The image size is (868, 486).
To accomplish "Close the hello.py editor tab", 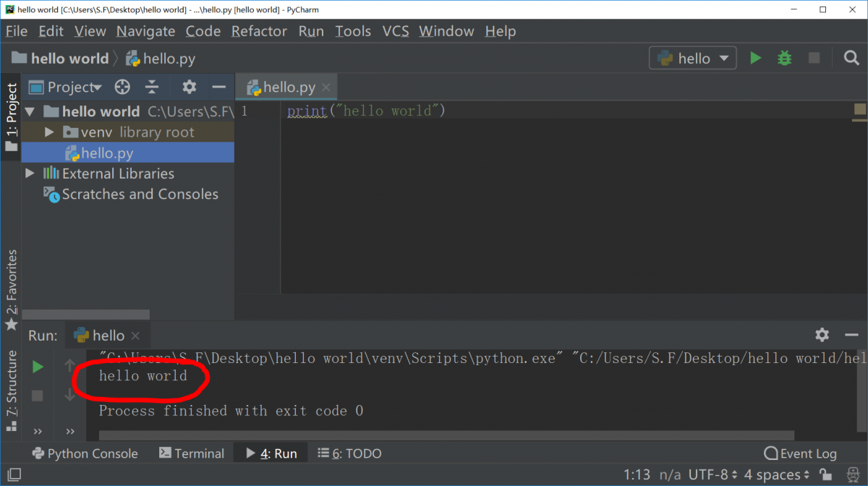I will (x=326, y=88).
